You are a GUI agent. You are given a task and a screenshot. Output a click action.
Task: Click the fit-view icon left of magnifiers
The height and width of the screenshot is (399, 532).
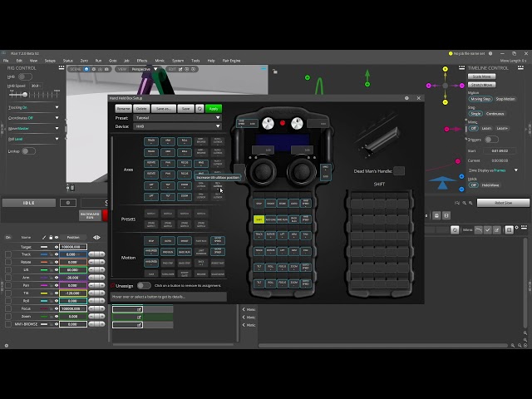[x=457, y=203]
